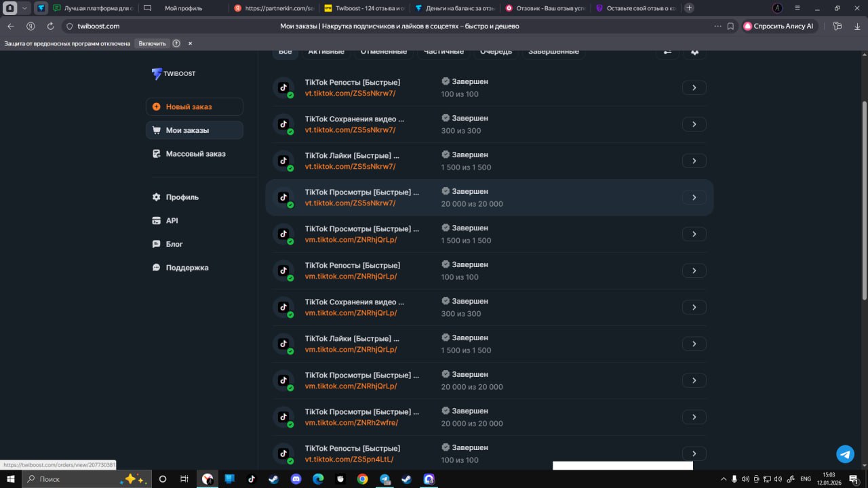Enable malware protection with the Включить button

pos(152,43)
